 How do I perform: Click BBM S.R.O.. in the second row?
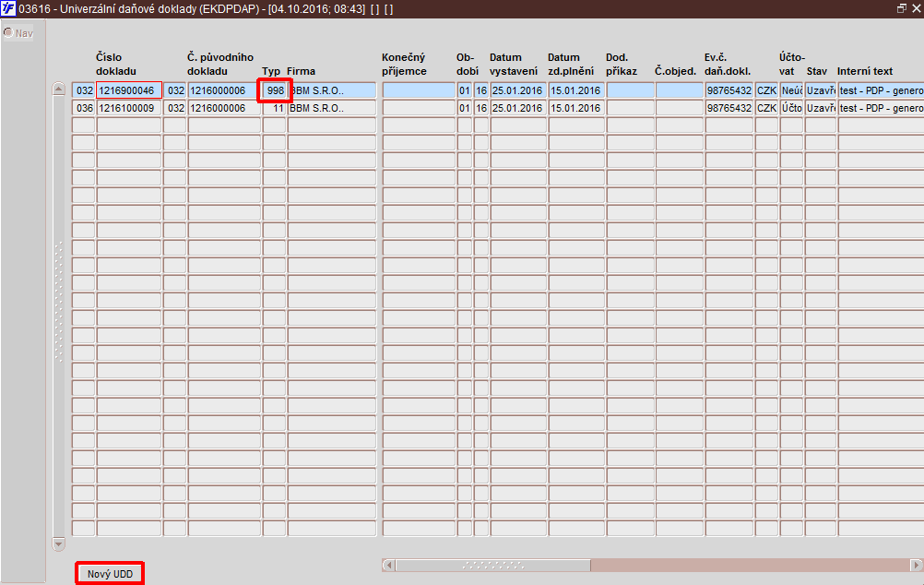pos(332,108)
